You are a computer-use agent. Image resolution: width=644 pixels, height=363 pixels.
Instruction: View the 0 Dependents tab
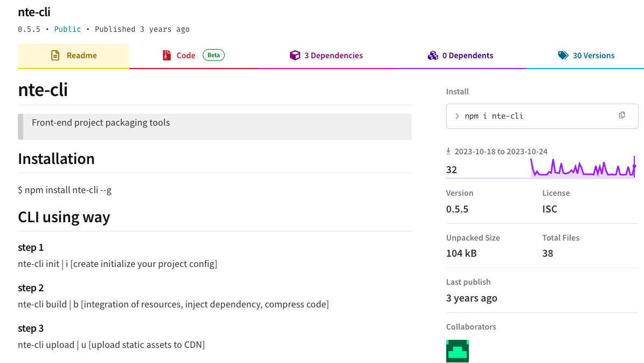(x=460, y=56)
